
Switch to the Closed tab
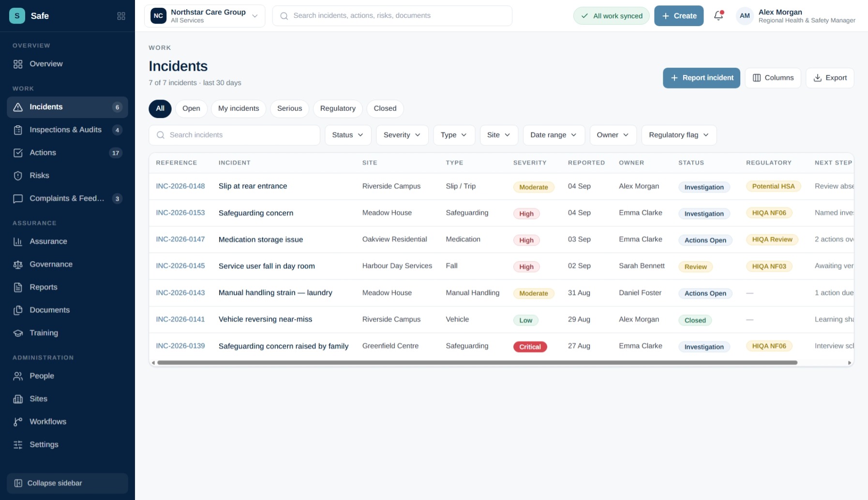point(385,108)
